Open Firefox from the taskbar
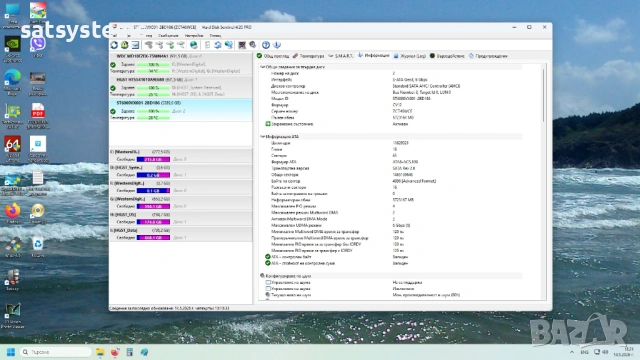The width and height of the screenshot is (640, 360). pos(115,352)
